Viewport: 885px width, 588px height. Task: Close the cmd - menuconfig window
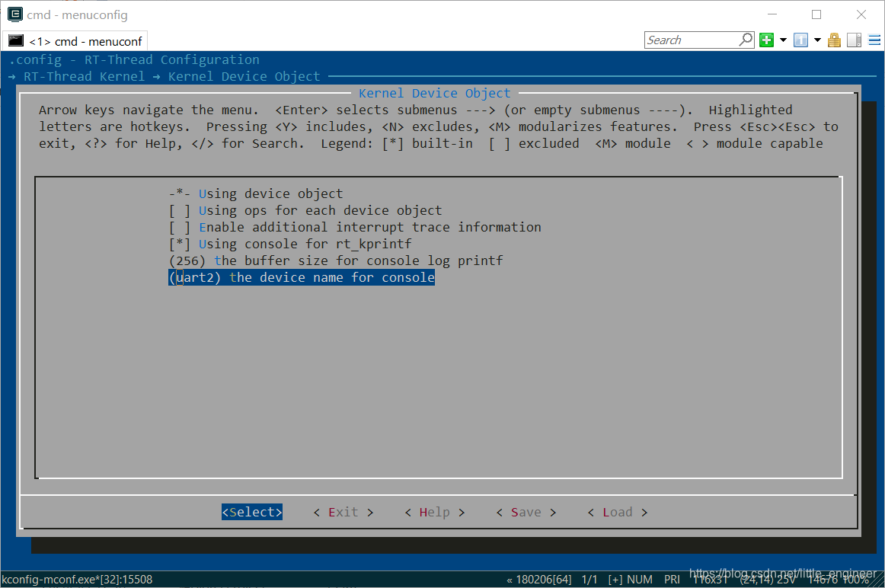click(x=861, y=14)
